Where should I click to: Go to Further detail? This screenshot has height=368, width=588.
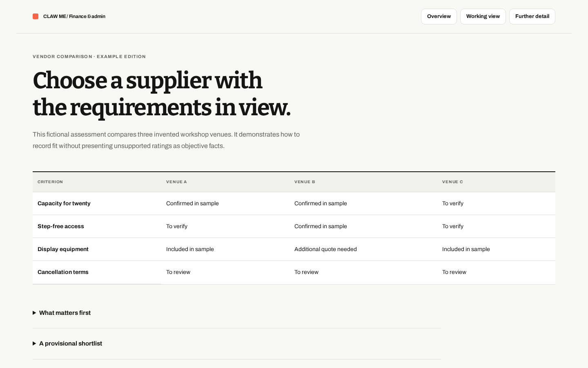pyautogui.click(x=532, y=16)
